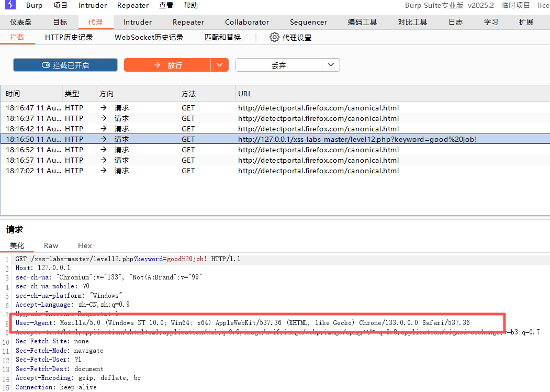
Task: Select the level12.php request row at 18:16:50
Action: [x=275, y=139]
